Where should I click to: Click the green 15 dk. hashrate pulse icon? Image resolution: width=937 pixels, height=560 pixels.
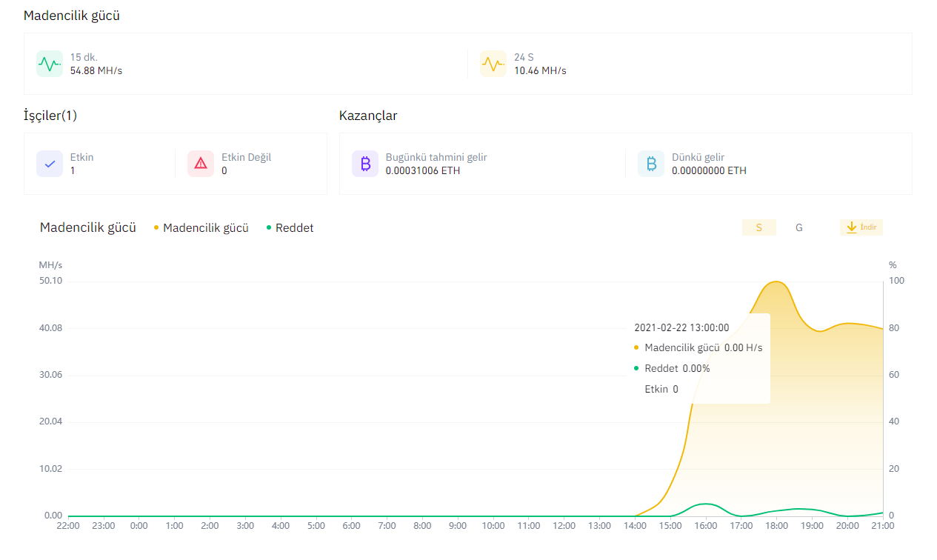click(x=50, y=64)
